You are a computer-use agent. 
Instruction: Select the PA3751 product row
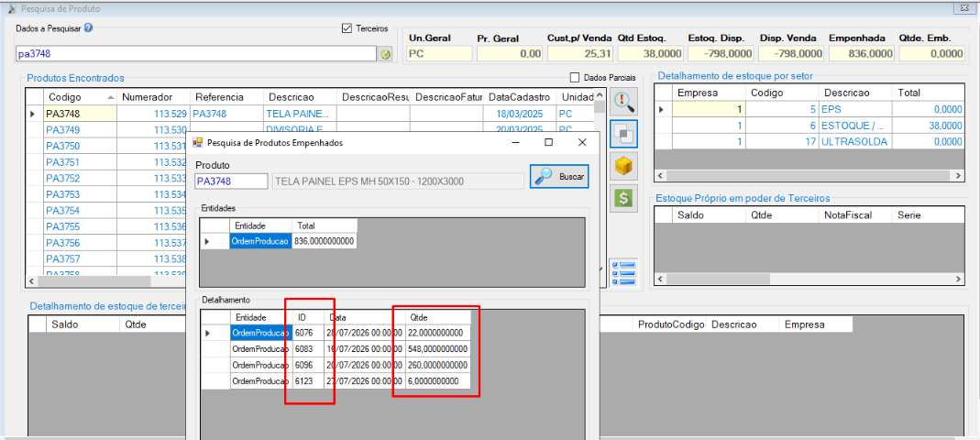pyautogui.click(x=106, y=162)
